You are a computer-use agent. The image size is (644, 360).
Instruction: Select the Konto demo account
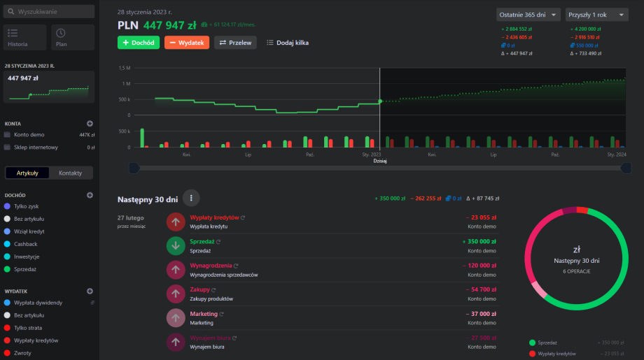[29, 135]
